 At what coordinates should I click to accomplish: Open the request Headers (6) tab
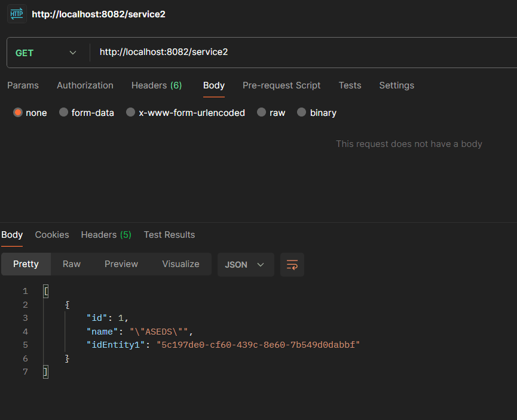tap(157, 85)
